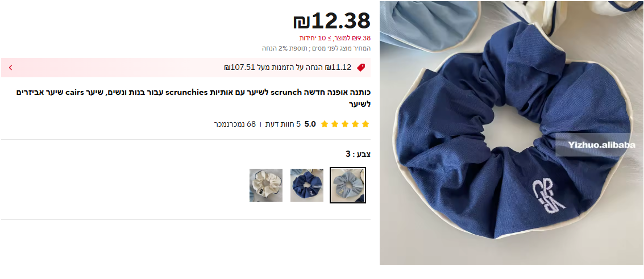Pick the cream white scrunchie color thumbnail

point(266,185)
